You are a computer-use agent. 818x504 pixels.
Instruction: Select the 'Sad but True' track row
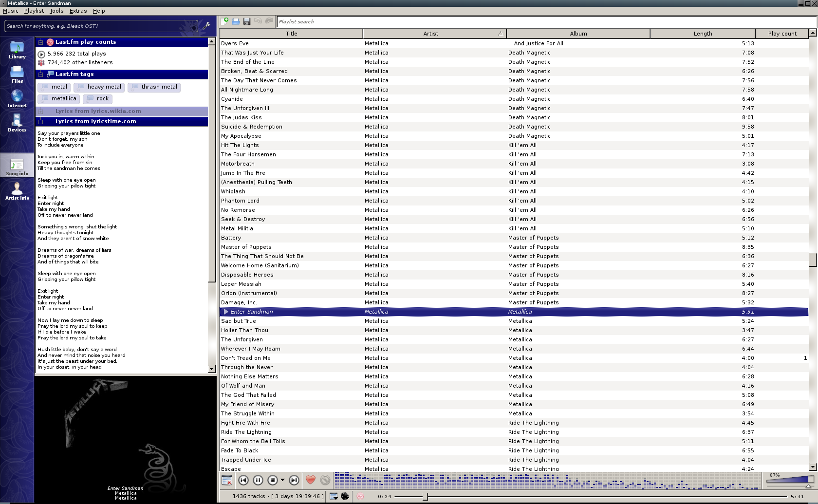[x=514, y=321]
